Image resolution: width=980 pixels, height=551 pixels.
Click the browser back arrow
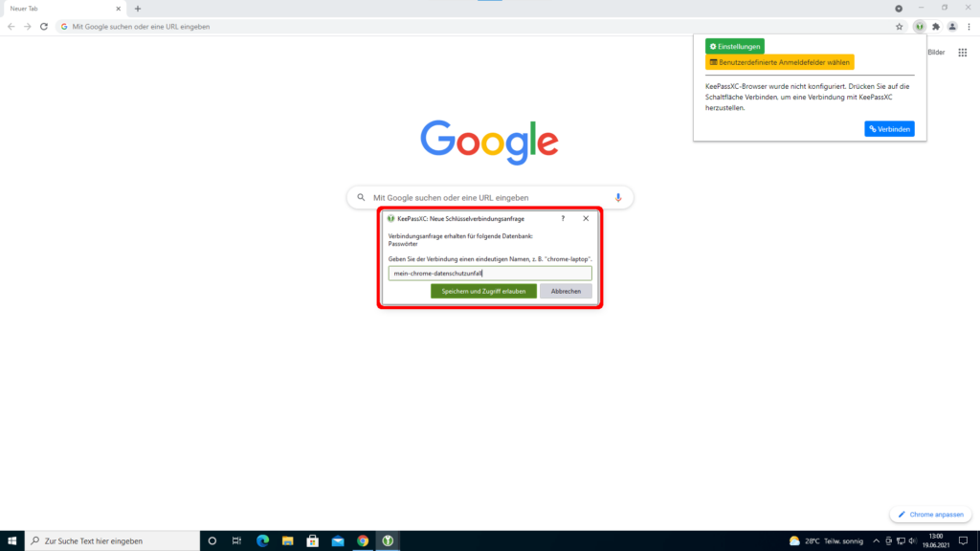click(11, 27)
